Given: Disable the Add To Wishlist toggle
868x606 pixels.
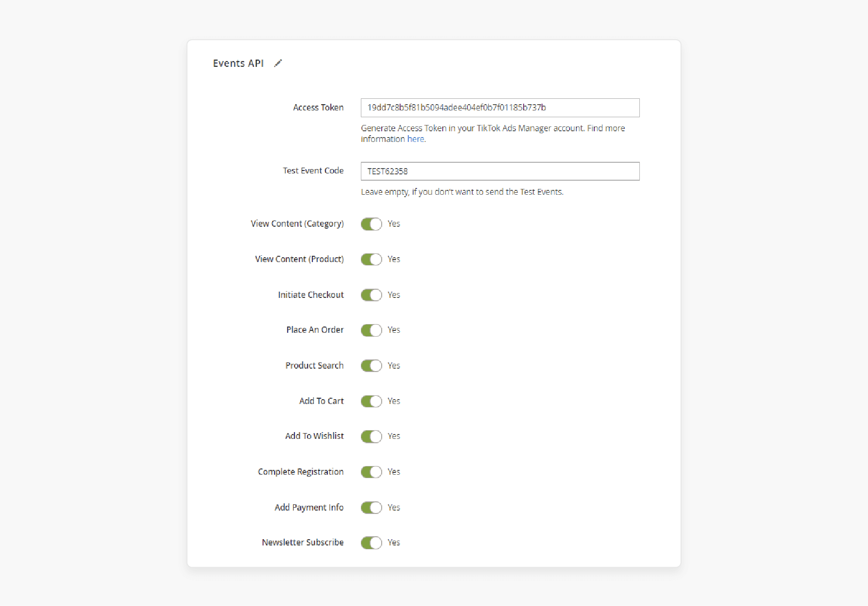Looking at the screenshot, I should pyautogui.click(x=372, y=436).
